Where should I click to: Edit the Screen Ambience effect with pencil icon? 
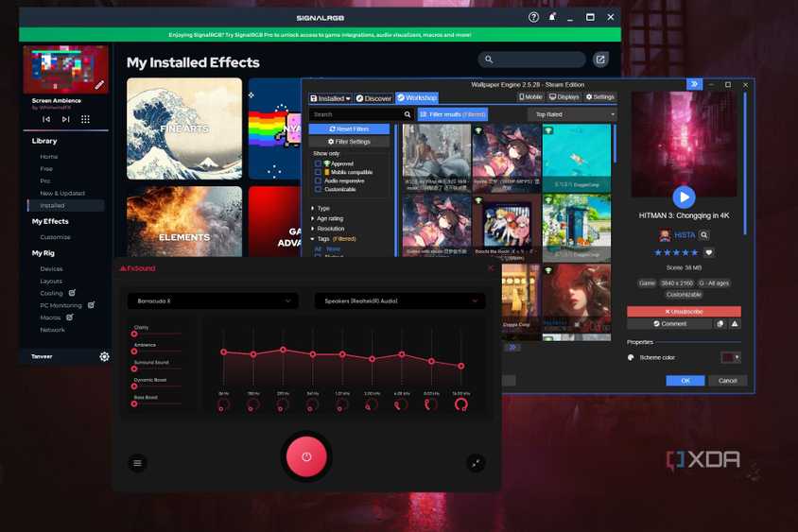(99, 85)
